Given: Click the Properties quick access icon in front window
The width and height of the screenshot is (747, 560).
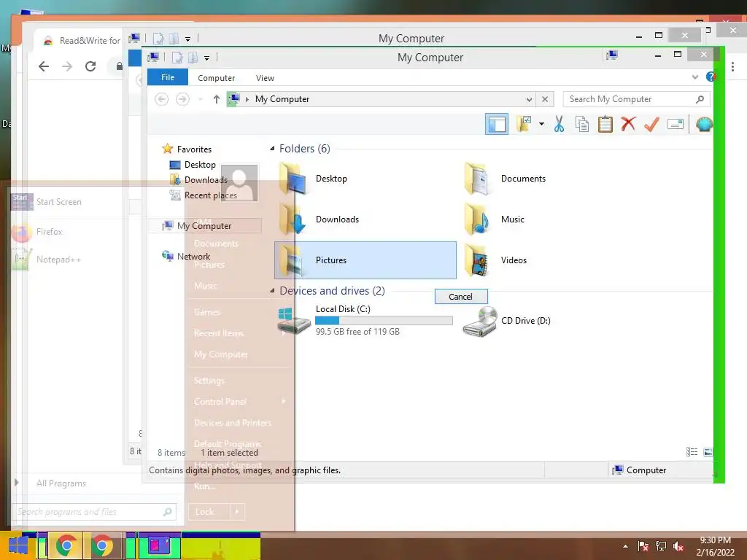Looking at the screenshot, I should click(177, 58).
